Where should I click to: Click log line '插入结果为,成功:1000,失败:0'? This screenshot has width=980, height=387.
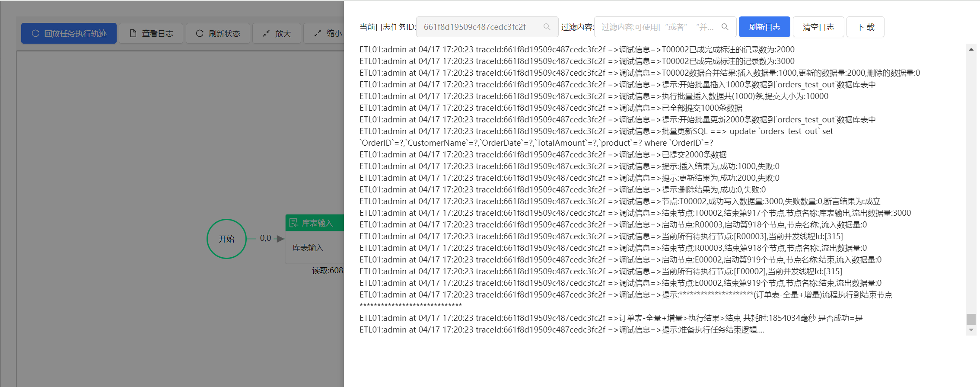click(570, 166)
